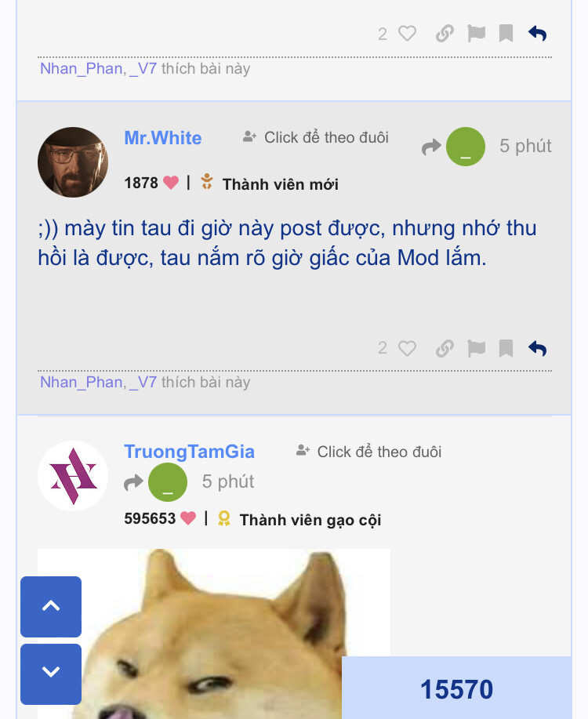This screenshot has height=719, width=588.
Task: Follow Mr.White via Click để theo đuôi
Action: click(315, 137)
